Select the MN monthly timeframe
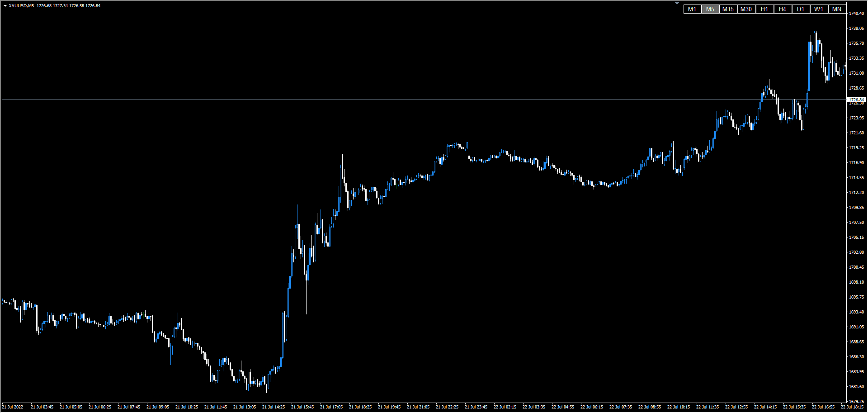This screenshot has height=413, width=868. click(837, 9)
